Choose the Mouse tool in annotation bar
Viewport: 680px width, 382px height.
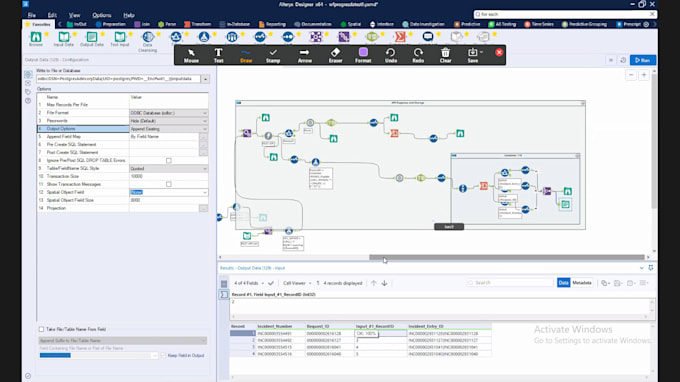click(x=191, y=56)
